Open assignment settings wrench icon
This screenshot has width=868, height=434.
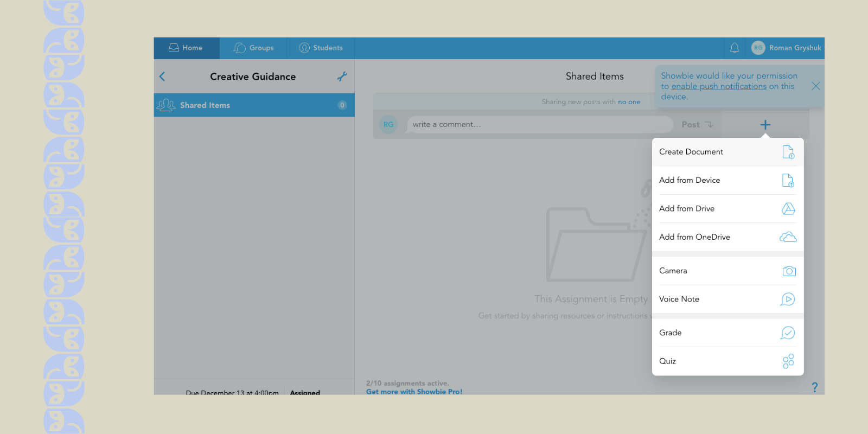pyautogui.click(x=342, y=76)
